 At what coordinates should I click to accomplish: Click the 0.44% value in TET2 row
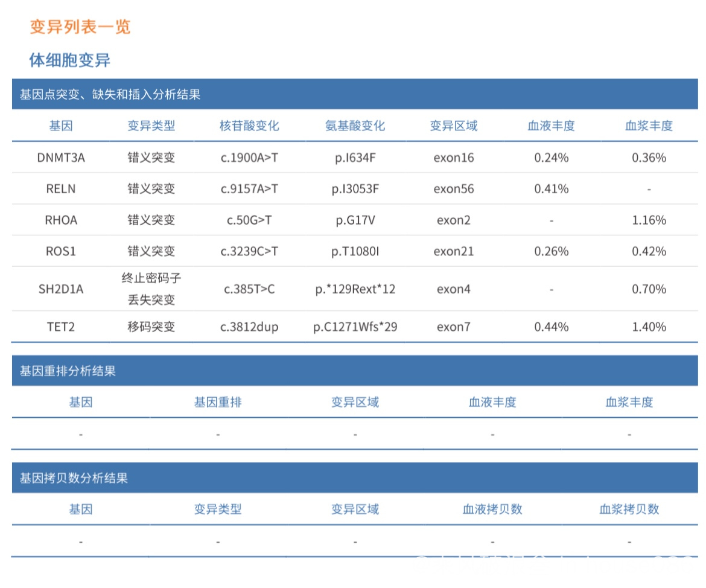(x=551, y=327)
